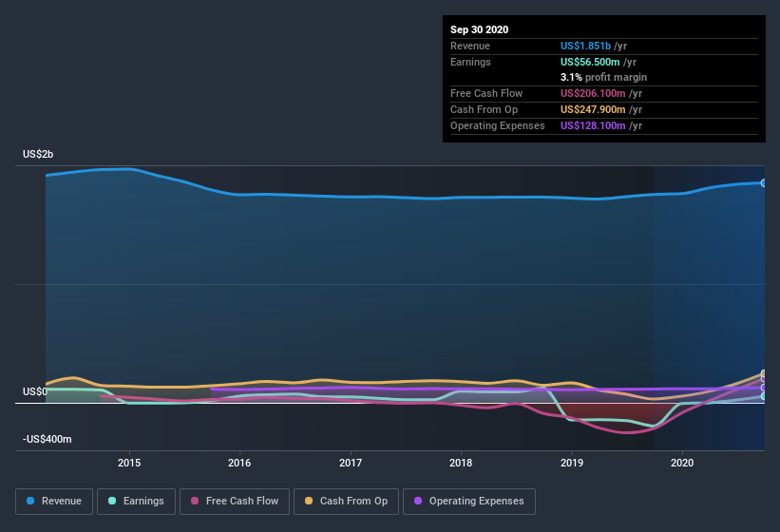The image size is (780, 532).
Task: Click the Sep 30 2020 tooltip date
Action: pyautogui.click(x=480, y=29)
